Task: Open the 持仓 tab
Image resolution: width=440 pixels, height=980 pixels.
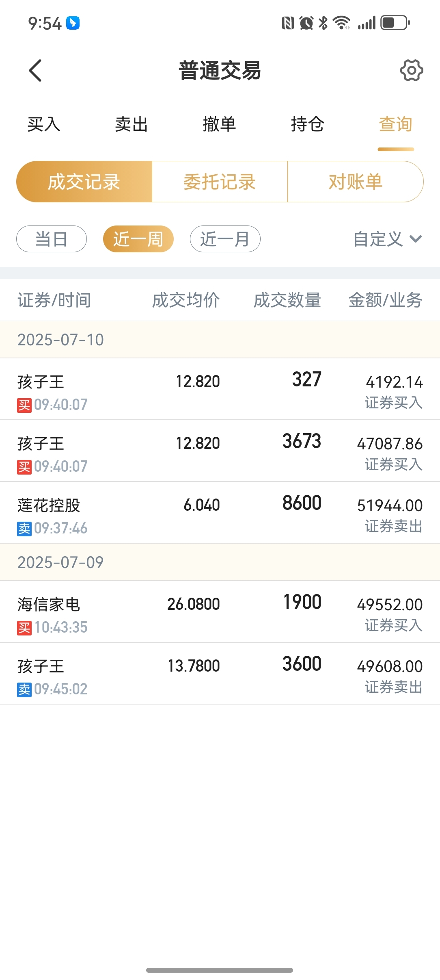Action: [x=308, y=124]
